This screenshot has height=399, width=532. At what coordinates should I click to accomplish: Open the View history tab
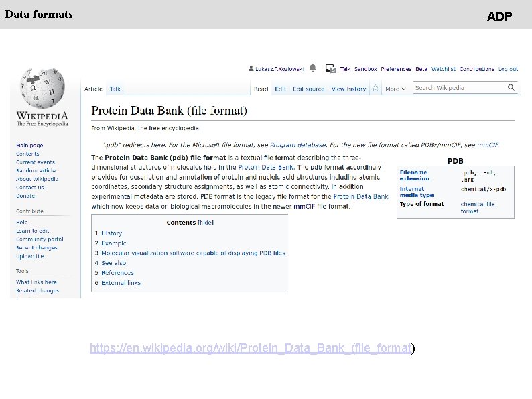pyautogui.click(x=349, y=89)
